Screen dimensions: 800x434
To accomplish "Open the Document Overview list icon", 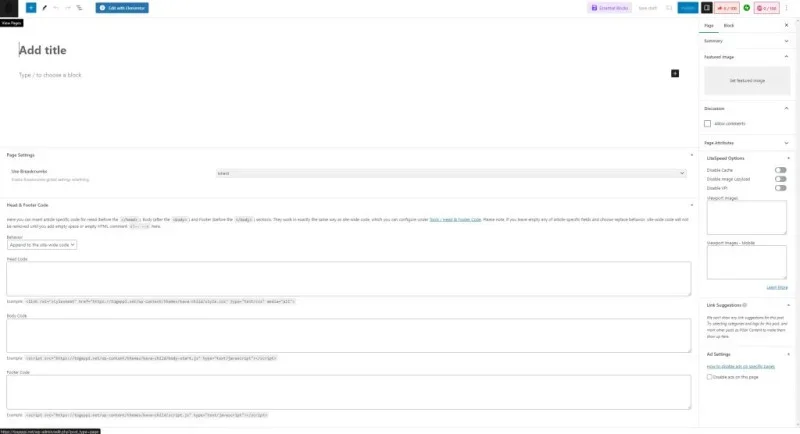I will [79, 7].
